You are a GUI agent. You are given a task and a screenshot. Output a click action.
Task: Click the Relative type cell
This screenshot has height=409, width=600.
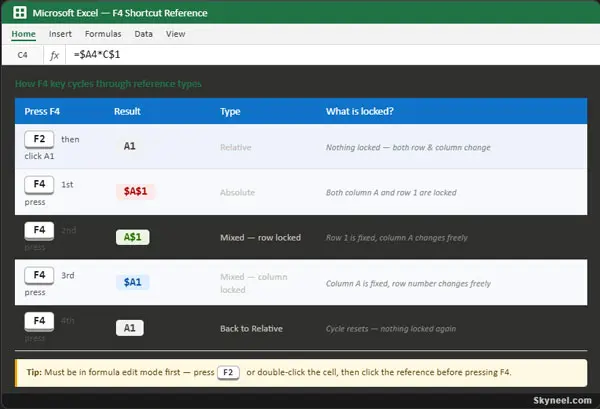236,148
